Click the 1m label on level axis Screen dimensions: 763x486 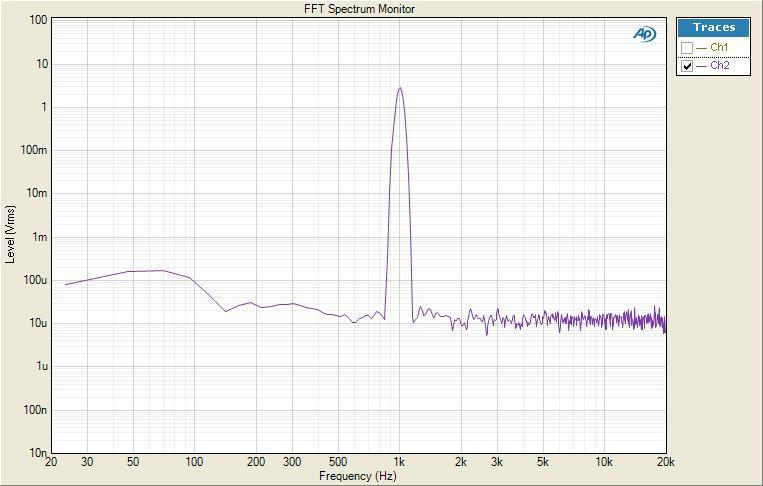click(x=40, y=237)
